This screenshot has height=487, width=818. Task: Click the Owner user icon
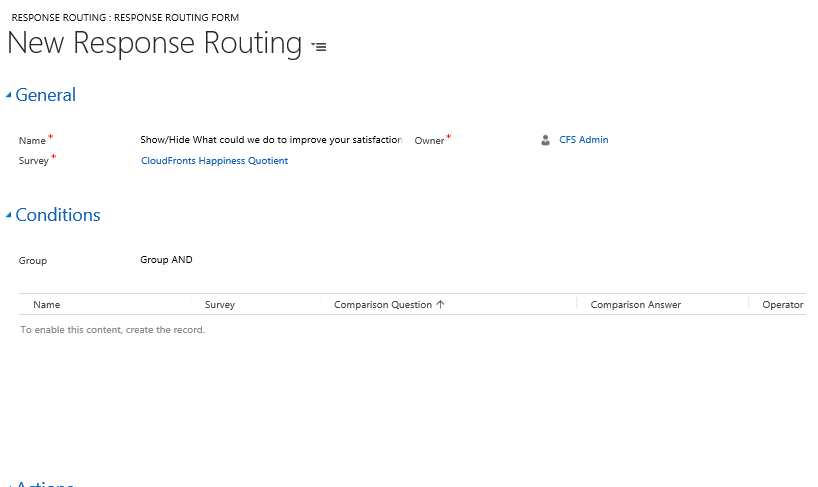pyautogui.click(x=545, y=140)
